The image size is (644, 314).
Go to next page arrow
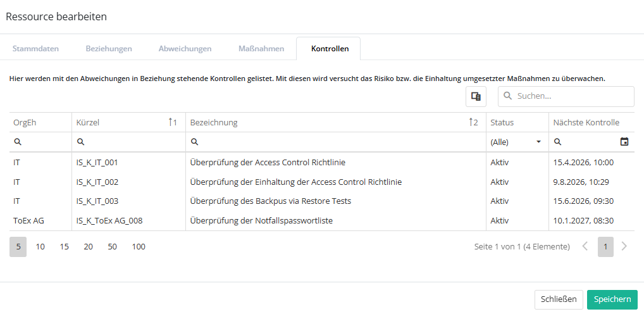click(624, 246)
